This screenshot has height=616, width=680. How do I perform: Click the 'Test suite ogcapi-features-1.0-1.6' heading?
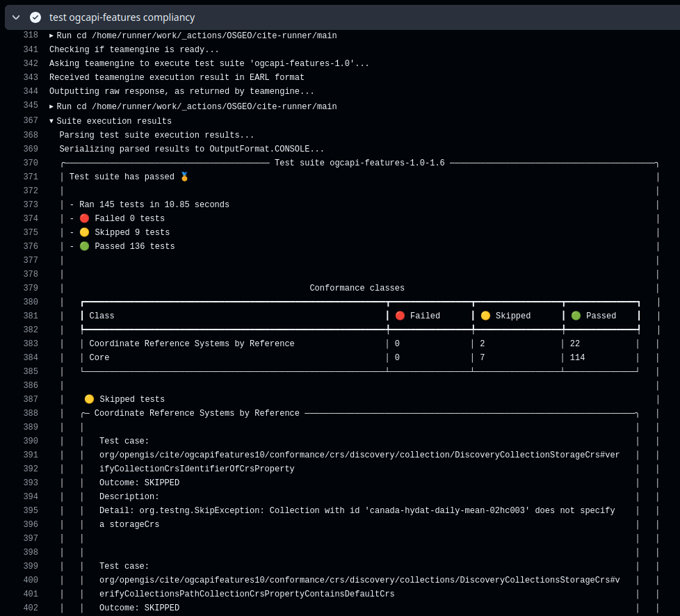click(x=359, y=163)
